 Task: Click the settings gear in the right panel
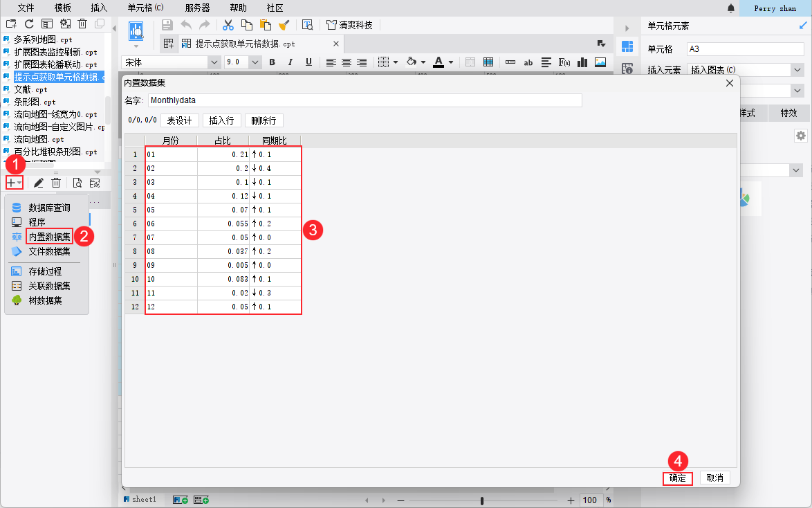tap(801, 136)
